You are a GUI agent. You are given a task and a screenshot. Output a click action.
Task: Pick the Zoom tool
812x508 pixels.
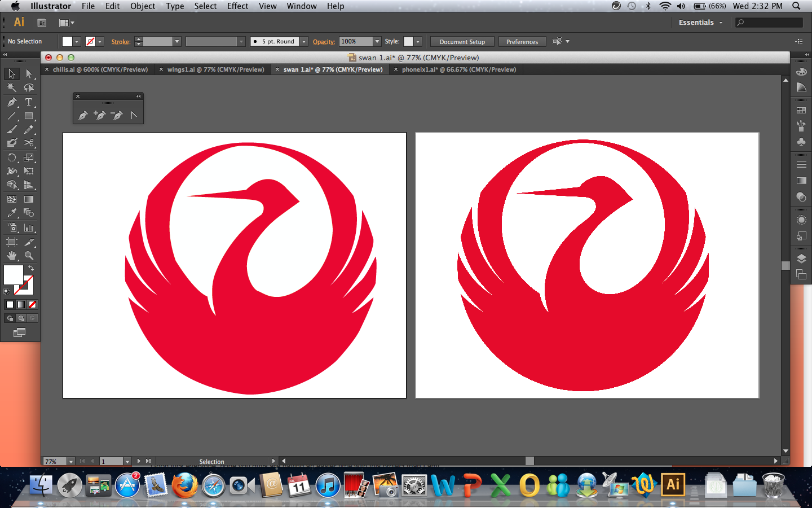point(29,256)
